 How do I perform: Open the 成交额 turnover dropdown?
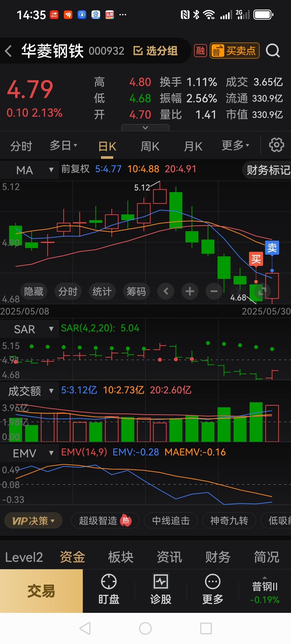[x=30, y=391]
